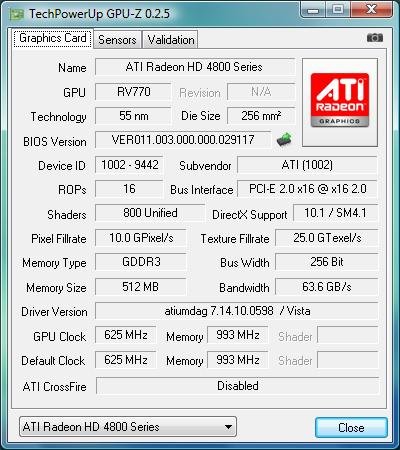The image size is (400, 450).
Task: Click the ATI CrossFire Disabled field
Action: [238, 386]
